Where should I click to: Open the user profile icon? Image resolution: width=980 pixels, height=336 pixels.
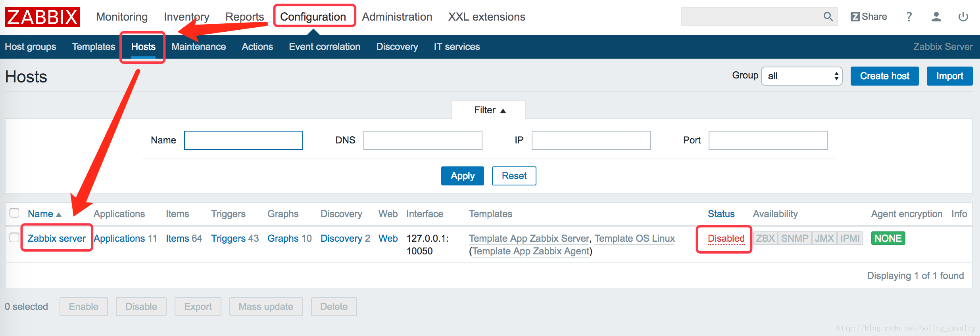click(936, 17)
